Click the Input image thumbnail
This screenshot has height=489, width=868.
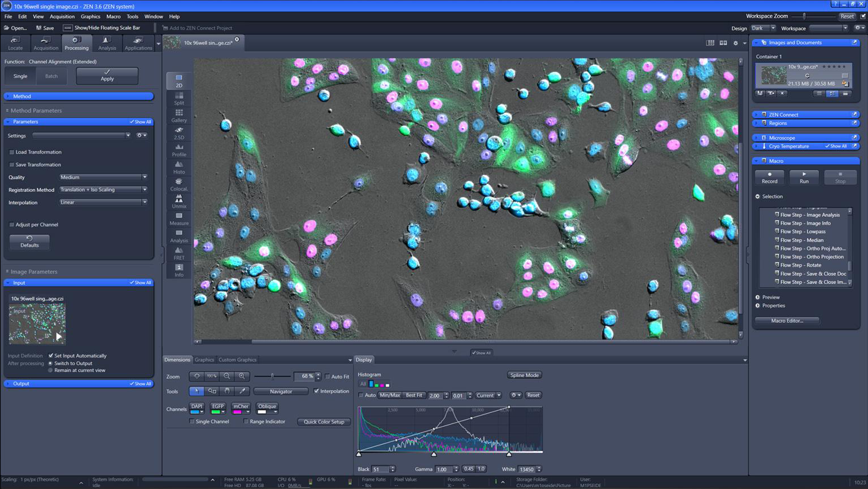37,324
